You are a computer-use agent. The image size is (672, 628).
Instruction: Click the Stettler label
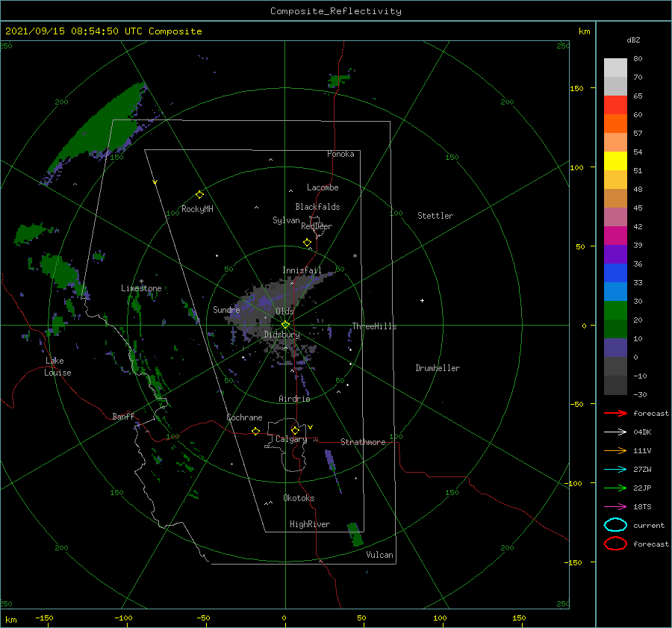pyautogui.click(x=435, y=216)
